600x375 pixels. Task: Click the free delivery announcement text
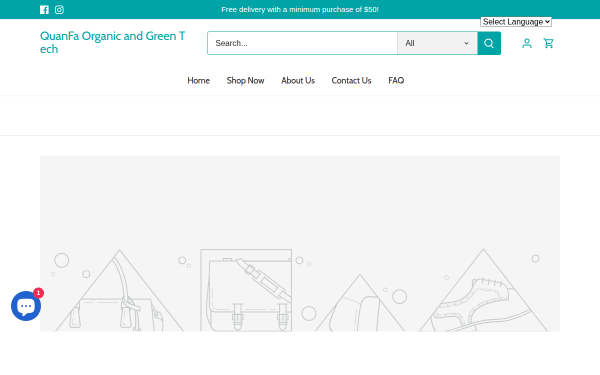(x=300, y=10)
